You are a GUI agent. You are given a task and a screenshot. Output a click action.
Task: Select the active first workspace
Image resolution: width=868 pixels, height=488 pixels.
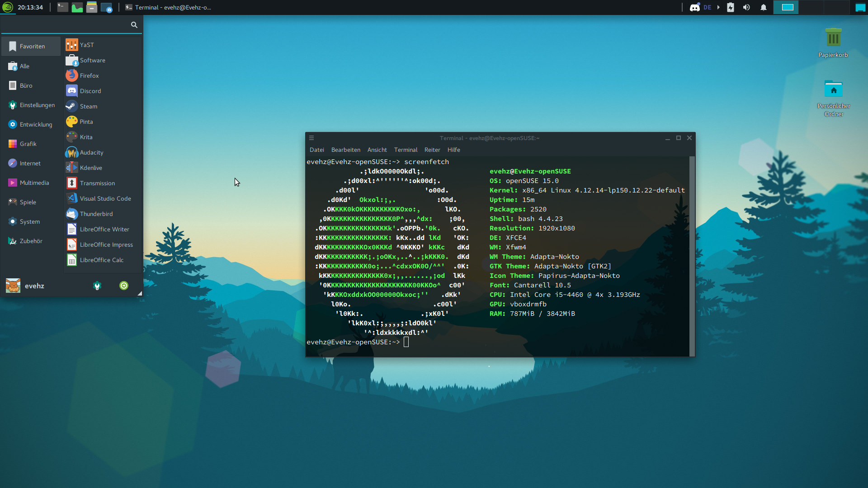tap(786, 7)
